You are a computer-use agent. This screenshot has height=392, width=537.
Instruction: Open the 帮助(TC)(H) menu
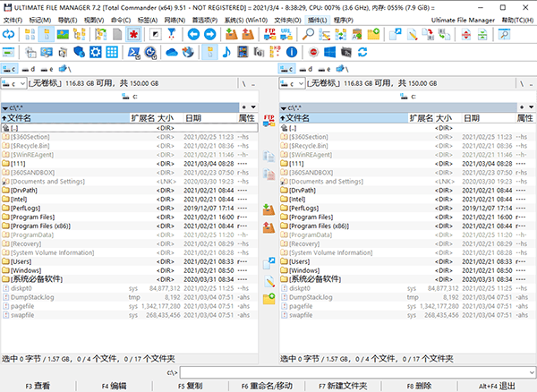(517, 21)
